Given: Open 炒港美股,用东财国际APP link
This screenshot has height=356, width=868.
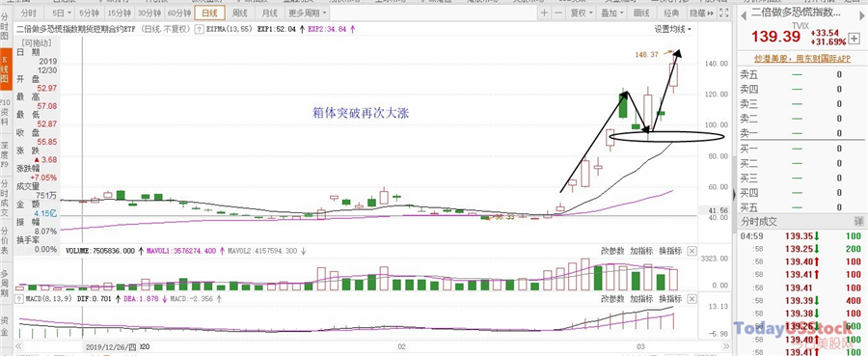Looking at the screenshot, I should [x=801, y=58].
